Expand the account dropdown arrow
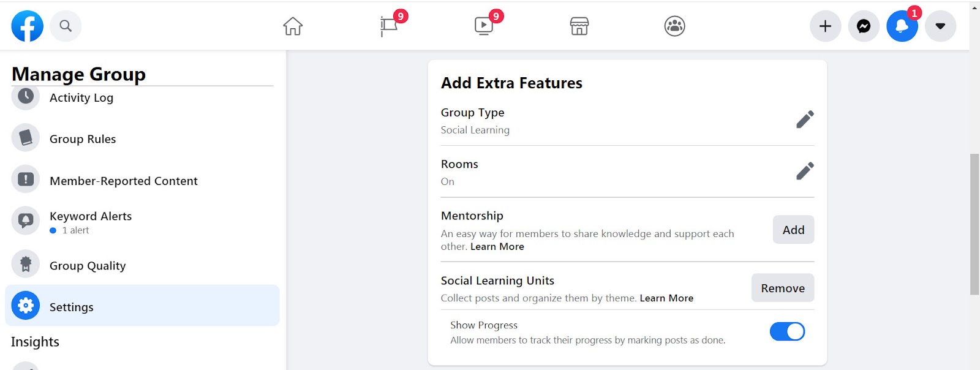This screenshot has width=980, height=370. coord(941,26)
